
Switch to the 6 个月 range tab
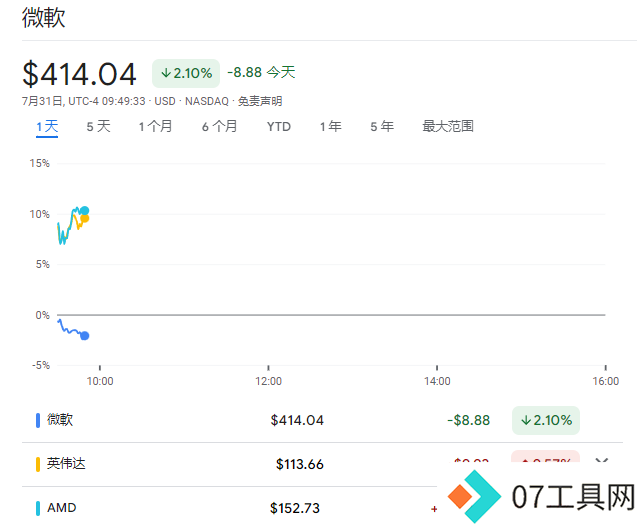pyautogui.click(x=219, y=127)
